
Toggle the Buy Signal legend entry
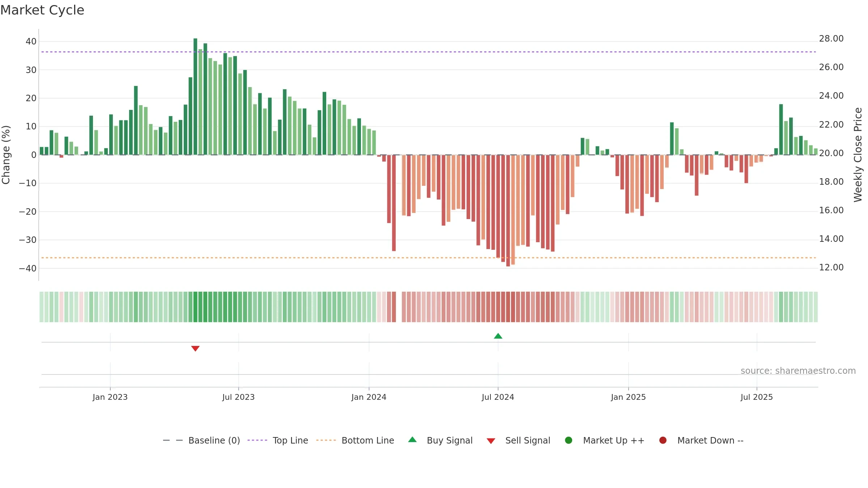pos(440,440)
